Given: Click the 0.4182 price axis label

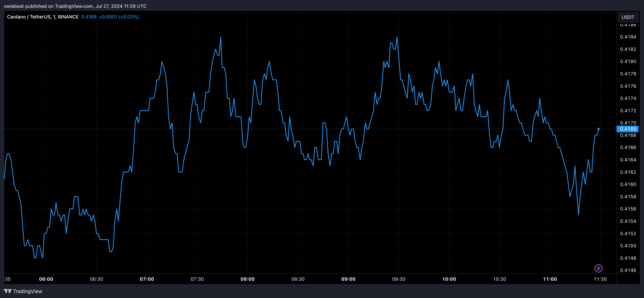Looking at the screenshot, I should (628, 49).
